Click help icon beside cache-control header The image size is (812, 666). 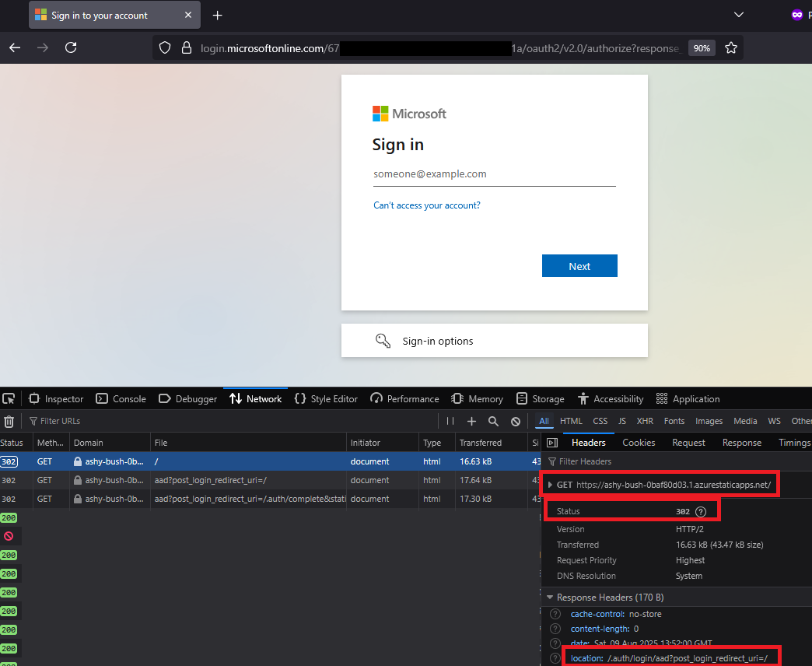coord(555,614)
